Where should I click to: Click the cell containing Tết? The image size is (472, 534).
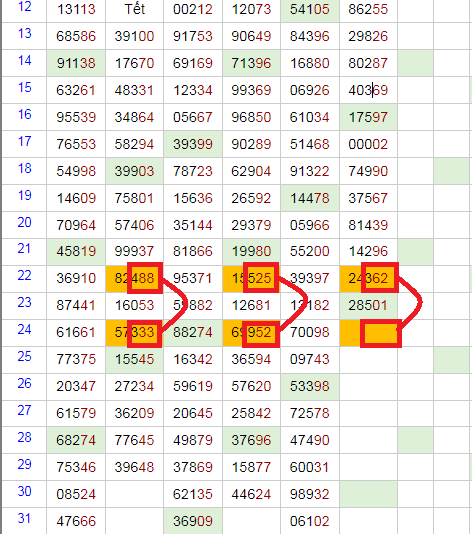pyautogui.click(x=135, y=9)
